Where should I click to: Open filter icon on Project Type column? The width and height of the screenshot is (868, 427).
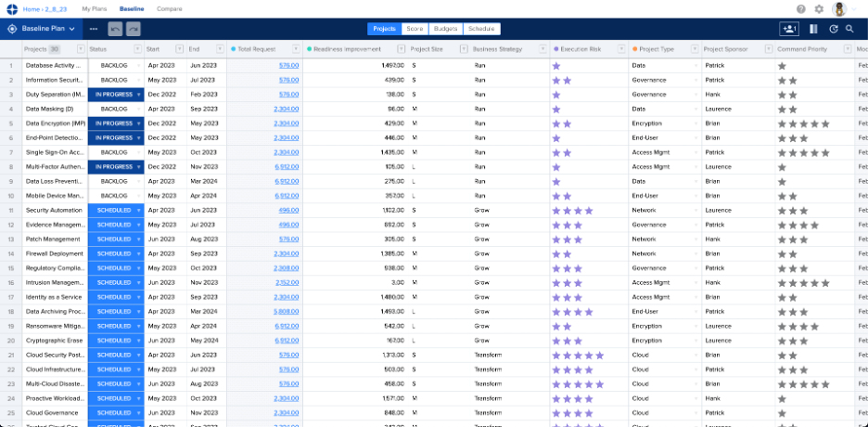click(x=696, y=49)
